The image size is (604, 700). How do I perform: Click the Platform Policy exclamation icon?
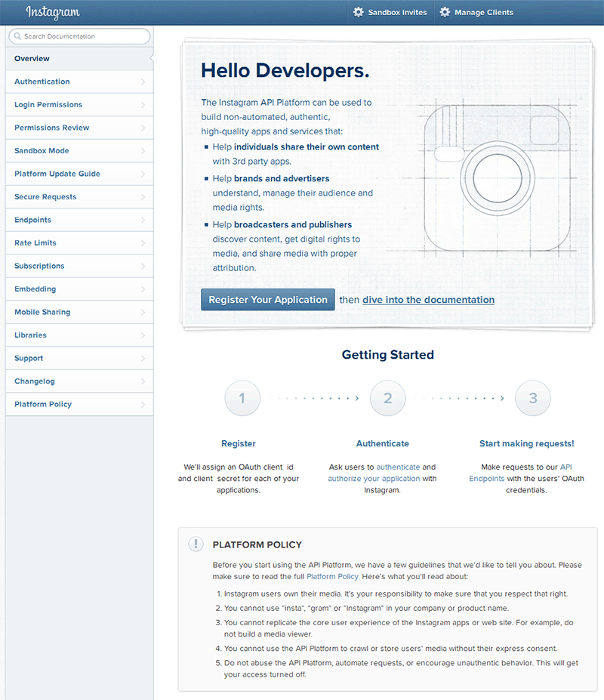coord(196,544)
